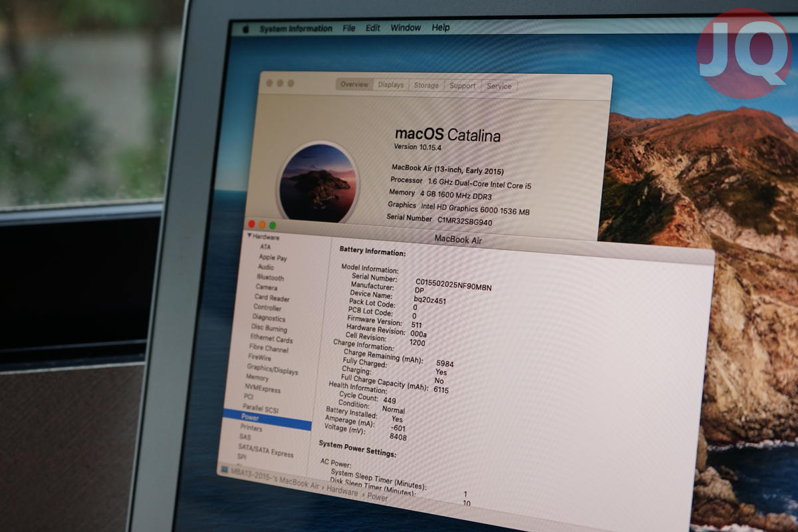Image resolution: width=798 pixels, height=532 pixels.
Task: Click Hardware in the bottom path bar
Action: coord(342,492)
